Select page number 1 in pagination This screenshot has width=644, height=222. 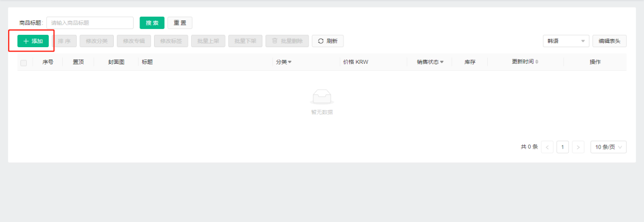(x=562, y=147)
